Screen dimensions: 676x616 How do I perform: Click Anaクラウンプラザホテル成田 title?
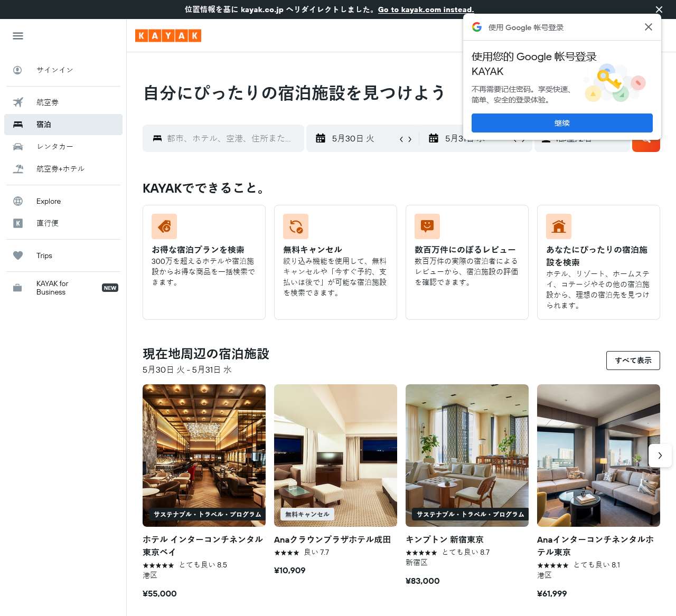pyautogui.click(x=332, y=539)
